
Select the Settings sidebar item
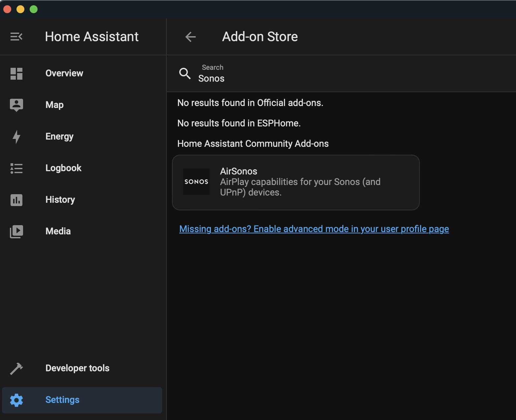point(82,400)
